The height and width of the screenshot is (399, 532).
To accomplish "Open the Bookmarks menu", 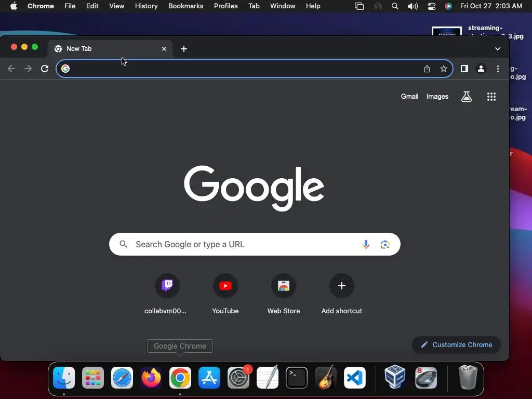I will (x=186, y=6).
